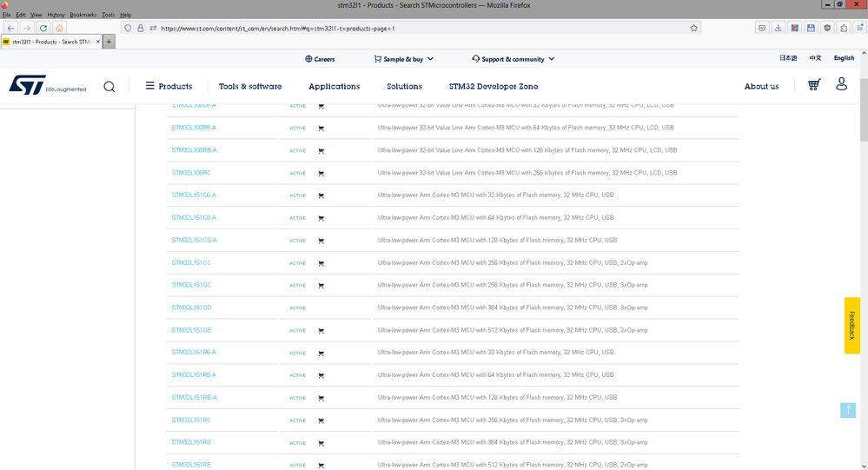Open the STM32L100RC product link

[191, 173]
